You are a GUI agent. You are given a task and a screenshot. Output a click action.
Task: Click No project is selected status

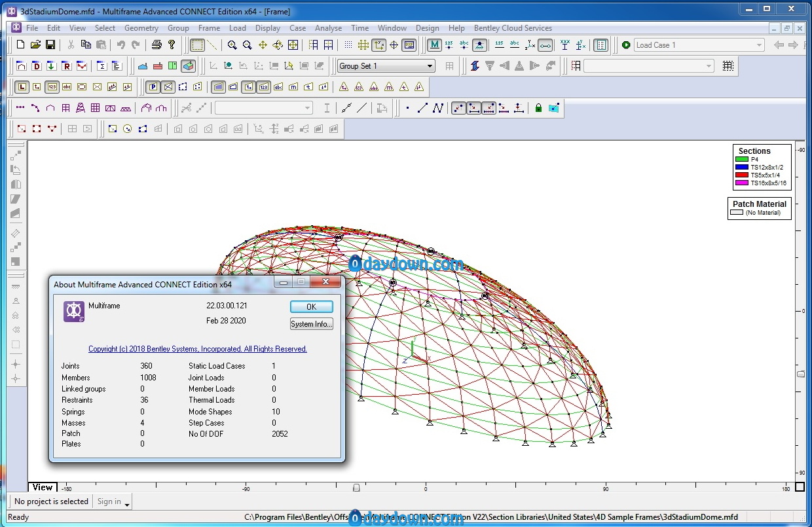tap(51, 501)
